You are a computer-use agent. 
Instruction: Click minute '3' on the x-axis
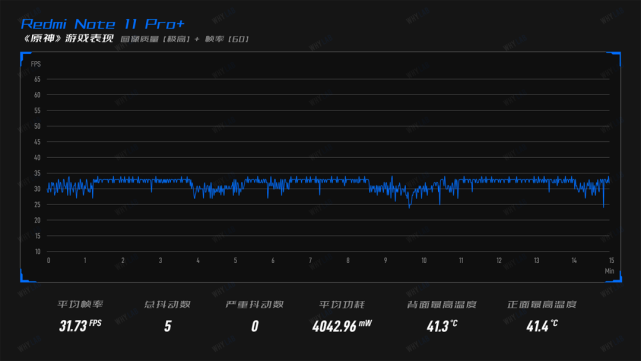[x=160, y=260]
